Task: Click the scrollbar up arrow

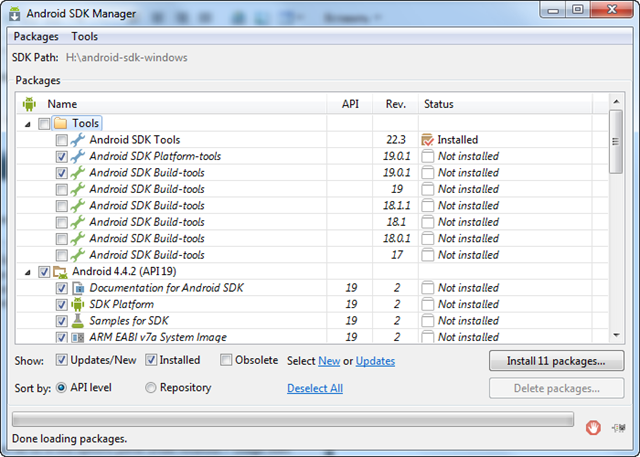Action: click(x=616, y=101)
